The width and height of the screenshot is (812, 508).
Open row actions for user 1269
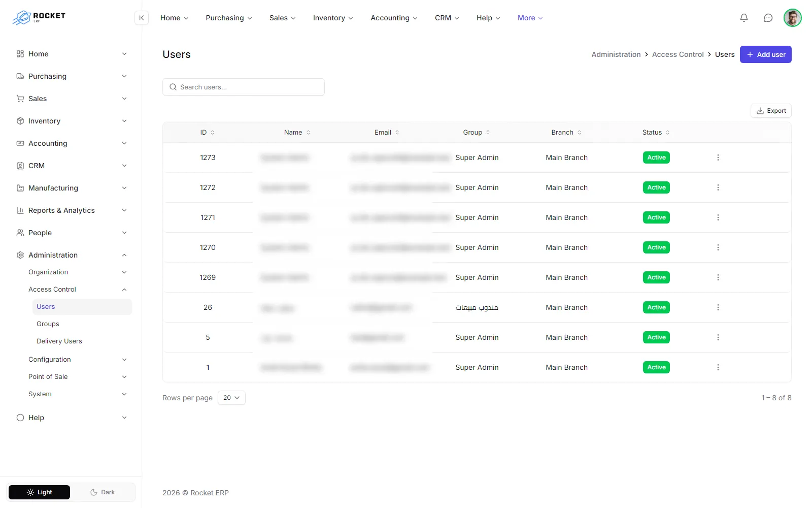pos(718,277)
